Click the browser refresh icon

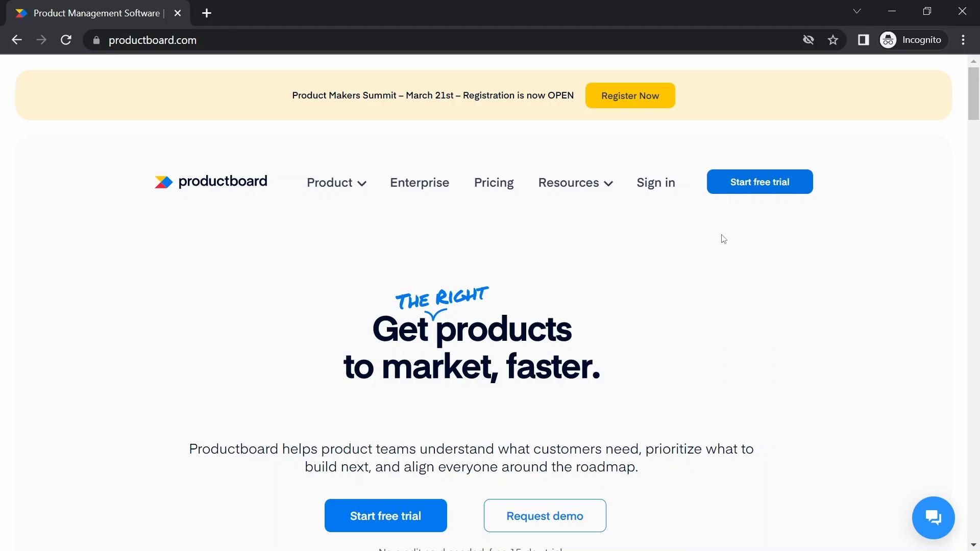click(66, 40)
